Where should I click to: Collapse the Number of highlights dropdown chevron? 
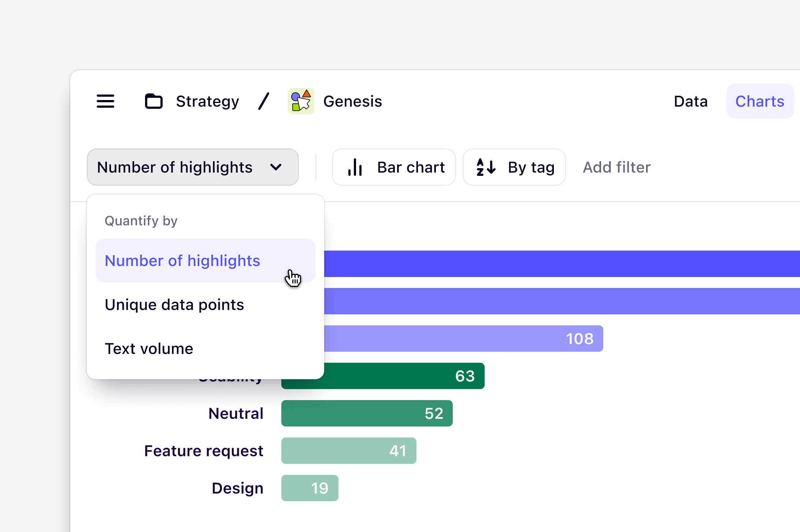276,167
